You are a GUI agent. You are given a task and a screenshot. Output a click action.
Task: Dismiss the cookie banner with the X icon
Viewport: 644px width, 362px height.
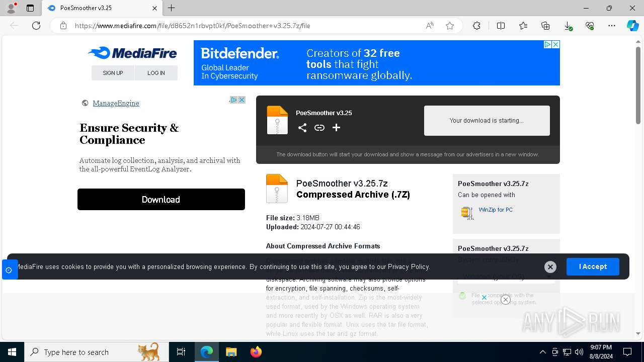point(550,267)
